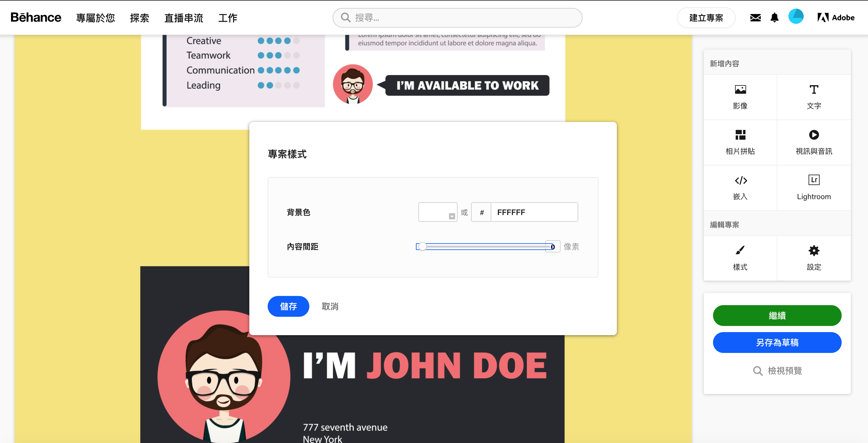Click the 搜尋 search field
Image resolution: width=868 pixels, height=443 pixels.
[457, 17]
